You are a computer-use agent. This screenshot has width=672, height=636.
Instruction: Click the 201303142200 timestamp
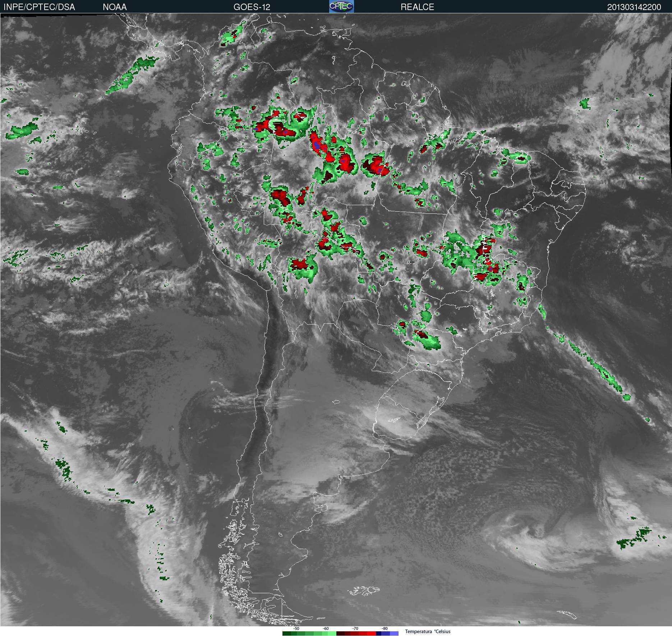point(634,7)
